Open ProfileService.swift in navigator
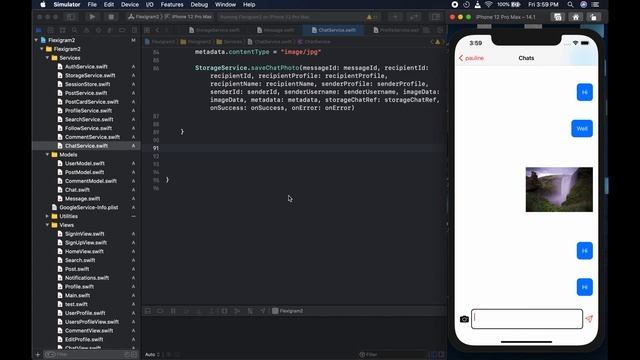This screenshot has height=360, width=640. [x=88, y=111]
